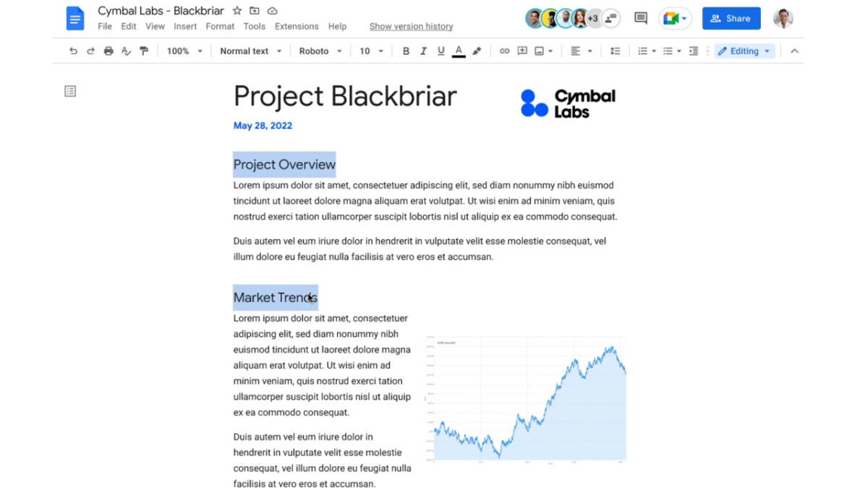Star the Cymbal Labs document

[237, 10]
